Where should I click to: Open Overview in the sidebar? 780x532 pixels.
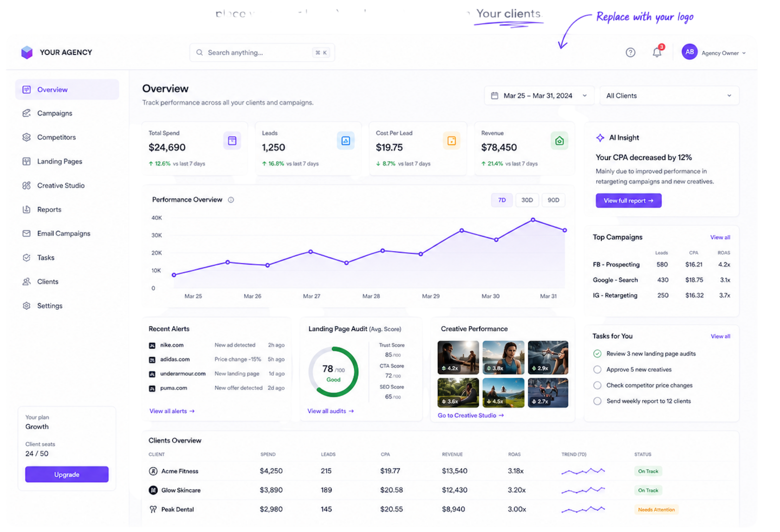coord(67,90)
